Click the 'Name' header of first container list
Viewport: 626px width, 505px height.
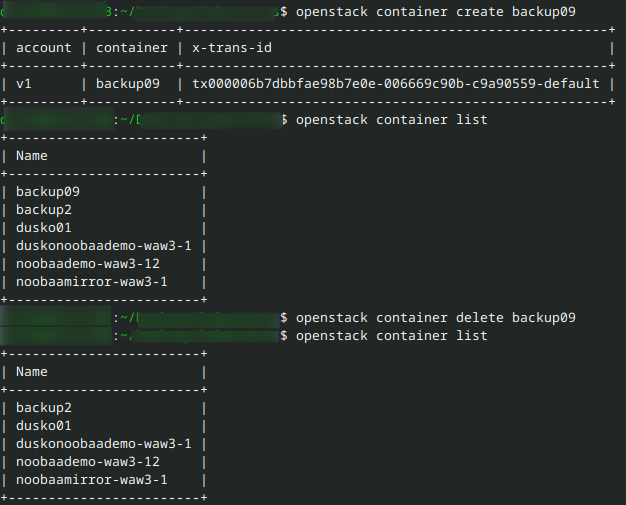[x=32, y=156]
